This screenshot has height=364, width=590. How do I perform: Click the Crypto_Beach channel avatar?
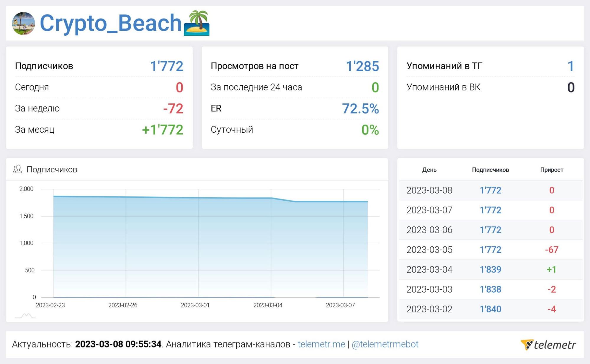pos(23,24)
